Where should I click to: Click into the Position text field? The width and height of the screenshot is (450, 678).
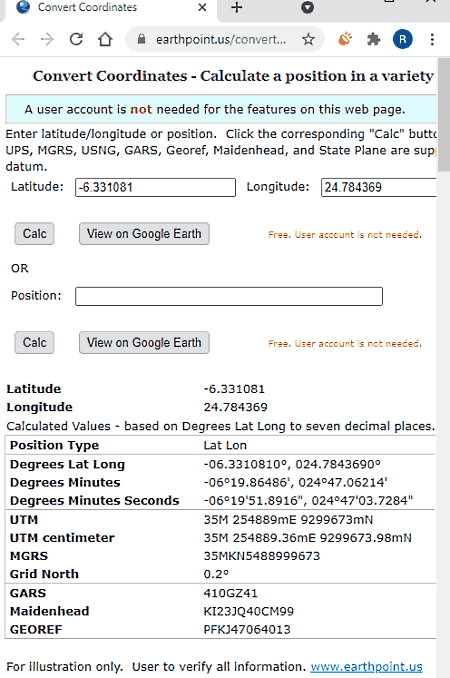(x=229, y=296)
